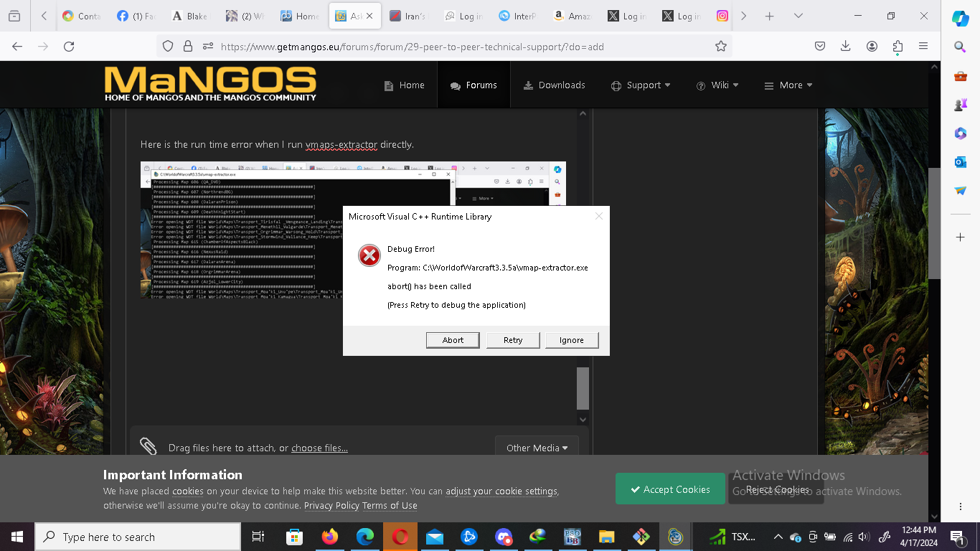List all tabs with the chevron
Screen dimensions: 980x551
point(798,16)
